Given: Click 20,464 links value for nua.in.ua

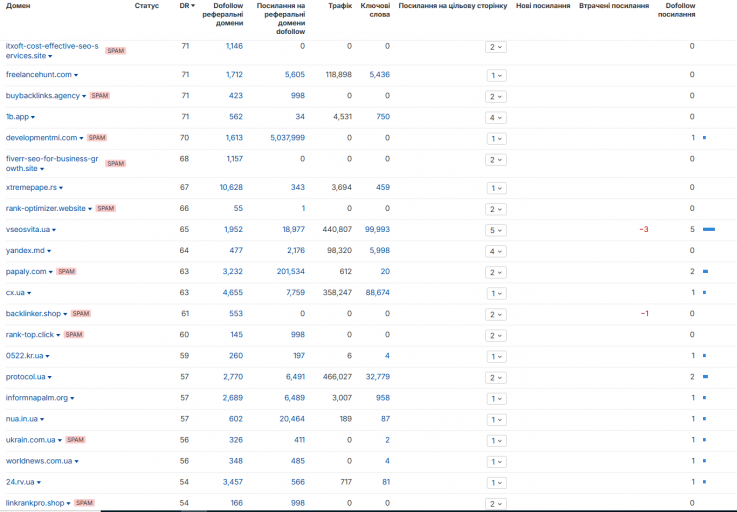Looking at the screenshot, I should point(292,419).
